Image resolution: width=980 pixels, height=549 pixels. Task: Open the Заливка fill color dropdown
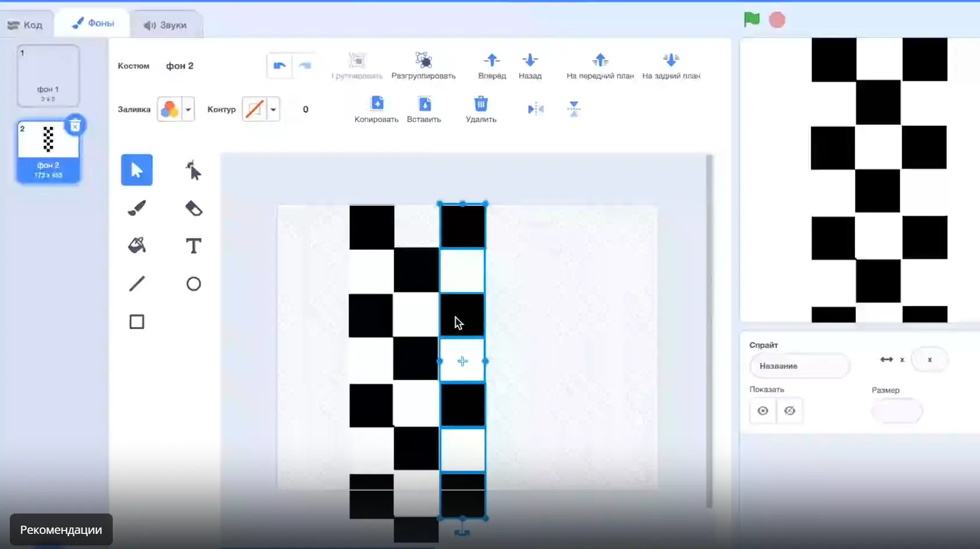coord(188,109)
